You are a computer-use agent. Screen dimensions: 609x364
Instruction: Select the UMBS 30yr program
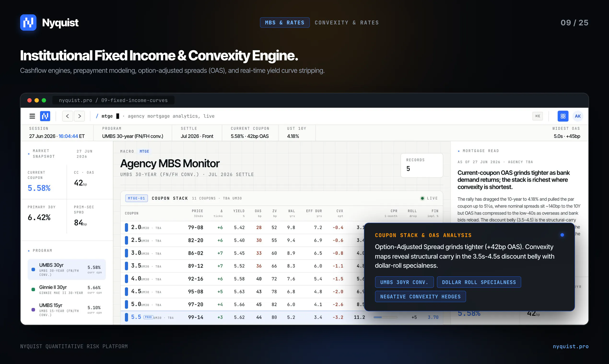[x=67, y=269]
